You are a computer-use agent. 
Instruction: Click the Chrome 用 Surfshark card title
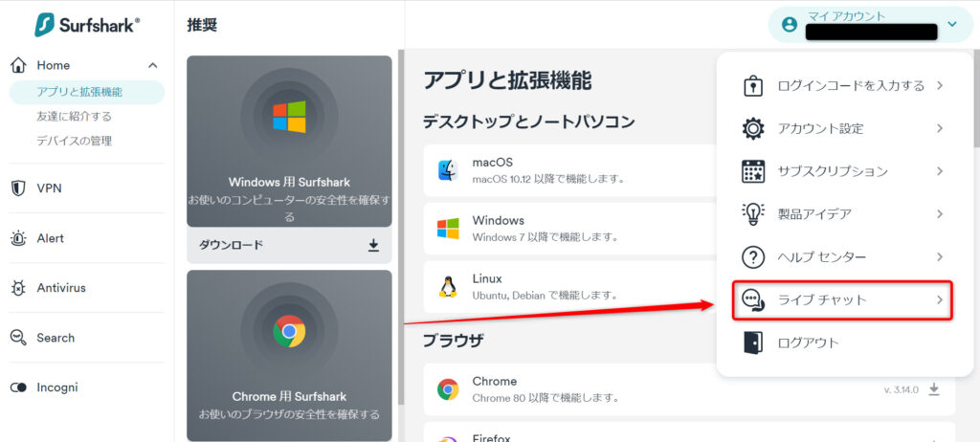pyautogui.click(x=289, y=396)
